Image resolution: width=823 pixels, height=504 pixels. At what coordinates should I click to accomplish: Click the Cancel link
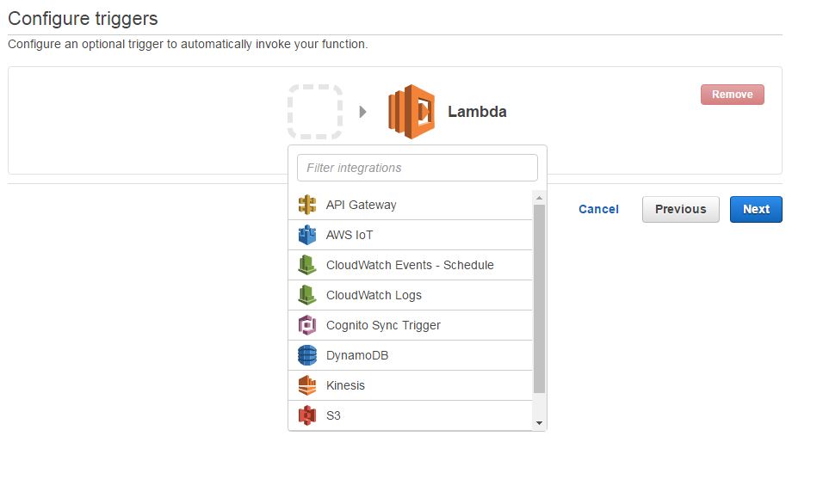598,209
